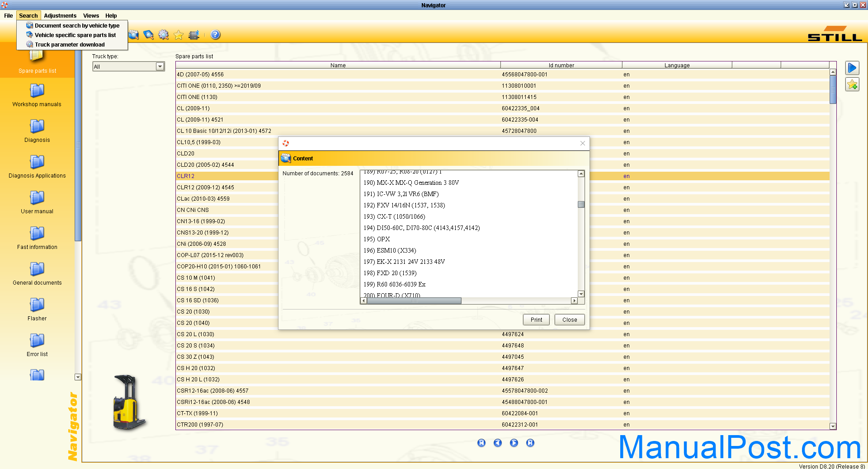Click the Search menu
The width and height of the screenshot is (868, 469).
28,15
